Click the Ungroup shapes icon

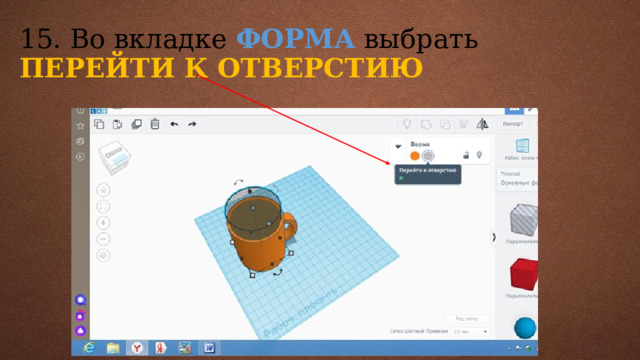coord(445,124)
